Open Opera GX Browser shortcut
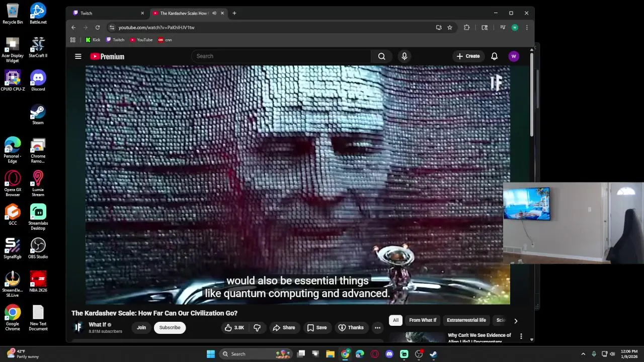Viewport: 644px width, 362px height. (x=13, y=184)
